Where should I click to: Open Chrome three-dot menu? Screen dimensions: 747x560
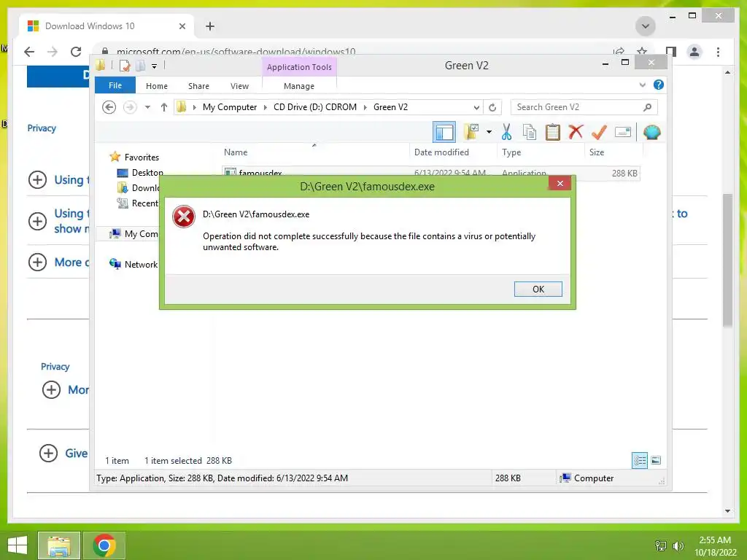718,52
